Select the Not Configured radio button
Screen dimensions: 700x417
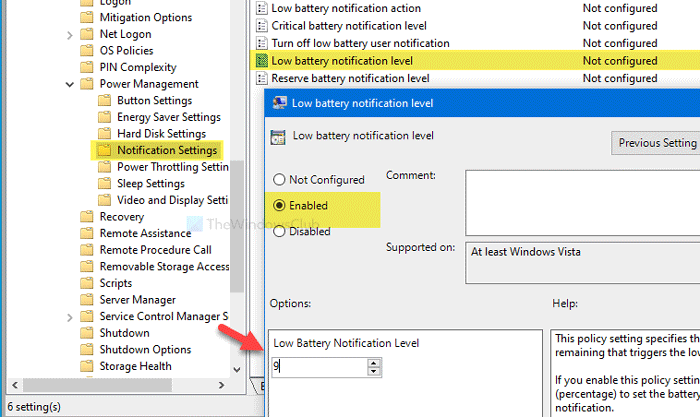(279, 179)
